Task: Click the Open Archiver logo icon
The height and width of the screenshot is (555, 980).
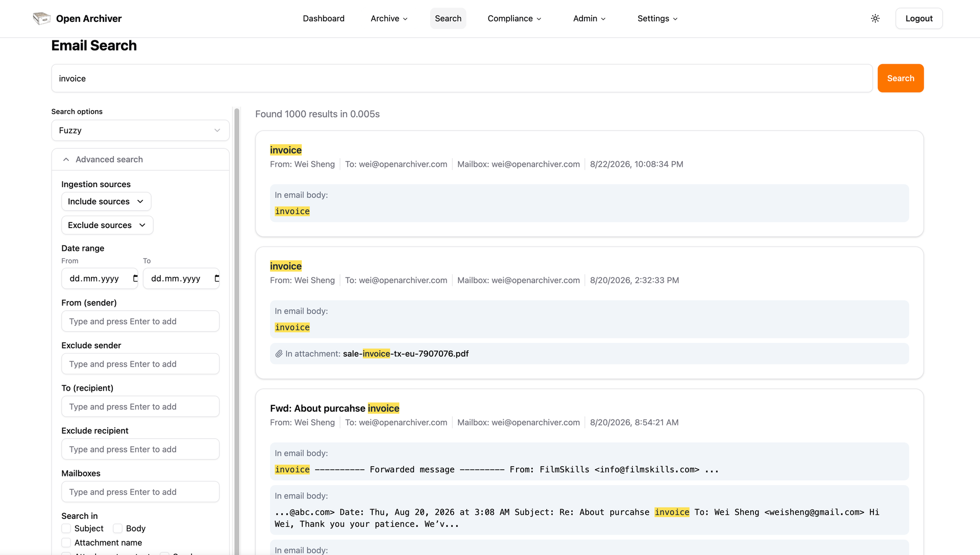Action: pyautogui.click(x=42, y=18)
